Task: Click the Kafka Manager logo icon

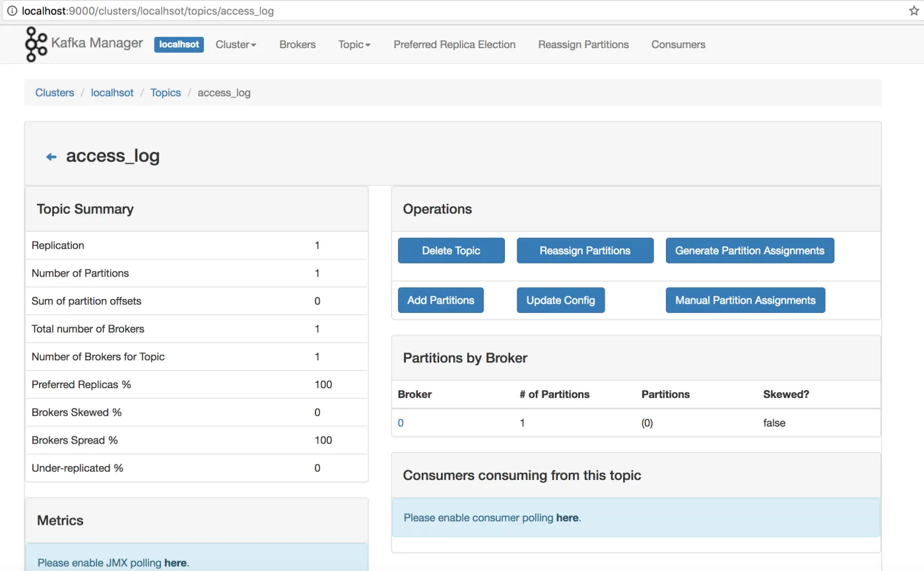Action: pos(36,44)
